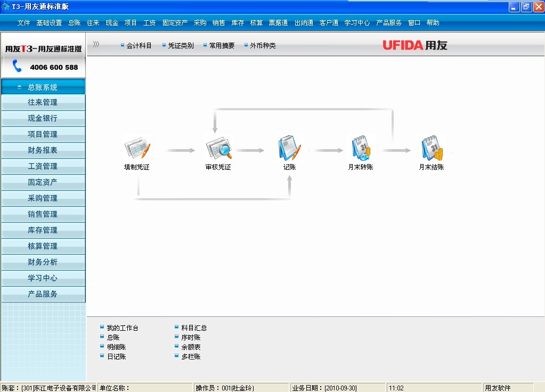This screenshot has width=545, height=392.
Task: Select 产品服务 in the sidebar
Action: tap(43, 295)
